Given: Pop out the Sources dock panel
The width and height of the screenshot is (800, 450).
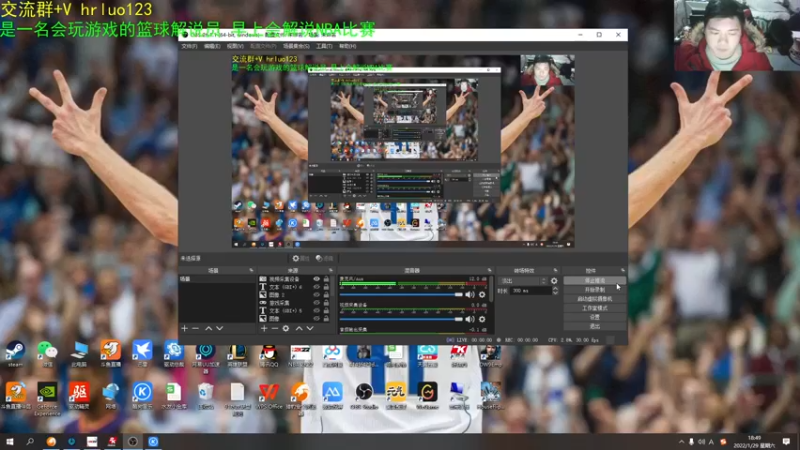Looking at the screenshot, I should 331,270.
